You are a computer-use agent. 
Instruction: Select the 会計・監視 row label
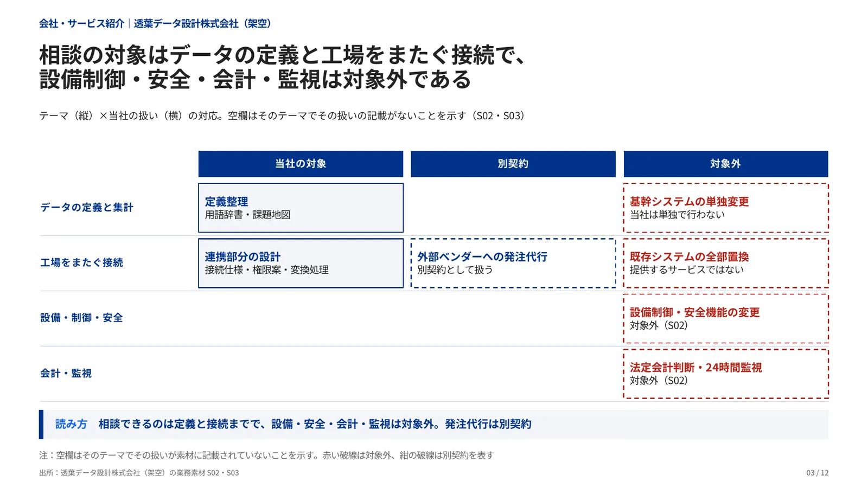coord(66,374)
